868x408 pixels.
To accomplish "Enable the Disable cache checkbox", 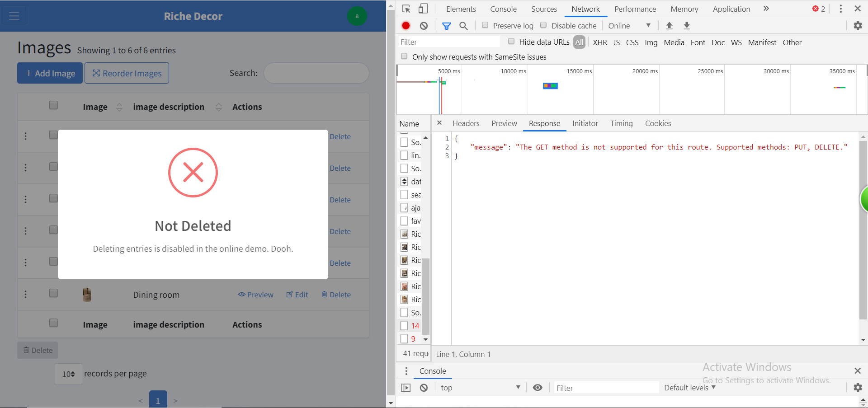I will [x=544, y=25].
